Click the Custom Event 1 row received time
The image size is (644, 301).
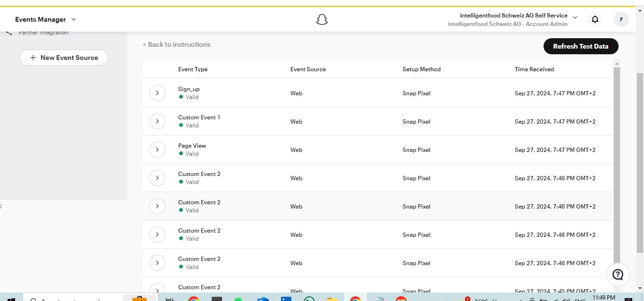coord(555,122)
